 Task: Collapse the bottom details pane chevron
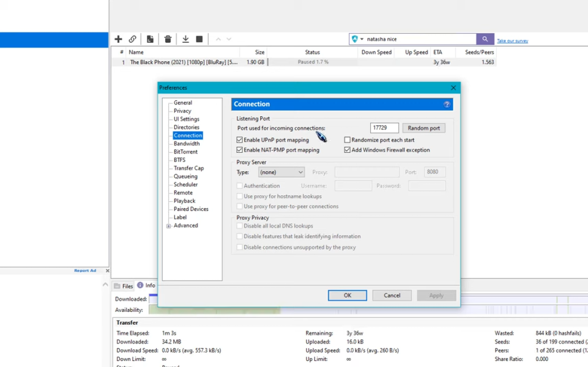[x=105, y=285]
